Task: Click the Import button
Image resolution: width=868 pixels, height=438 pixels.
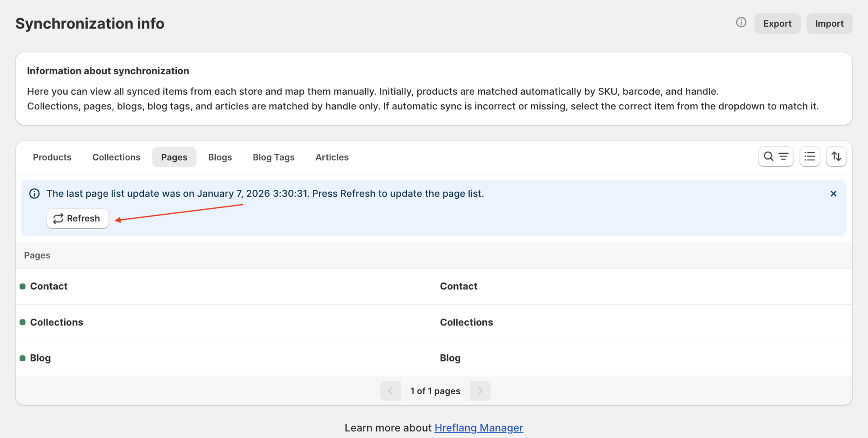Action: [x=829, y=24]
